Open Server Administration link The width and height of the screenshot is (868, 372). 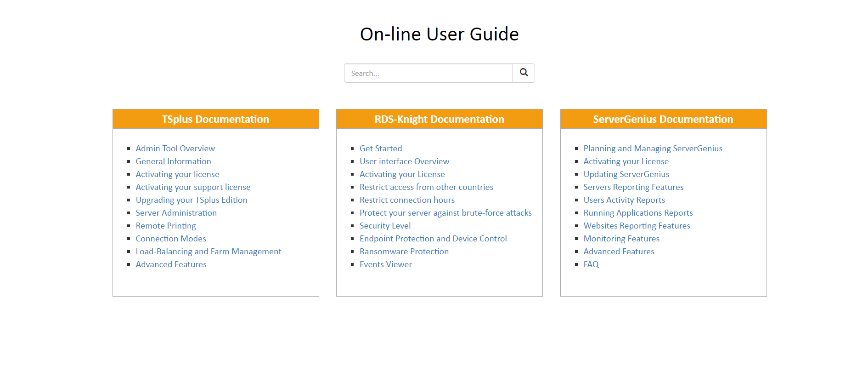coord(176,213)
